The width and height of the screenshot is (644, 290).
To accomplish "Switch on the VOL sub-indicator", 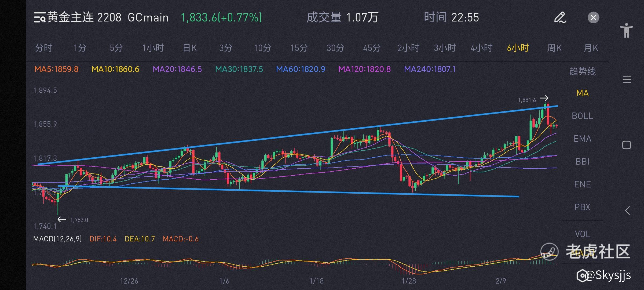I will point(582,234).
